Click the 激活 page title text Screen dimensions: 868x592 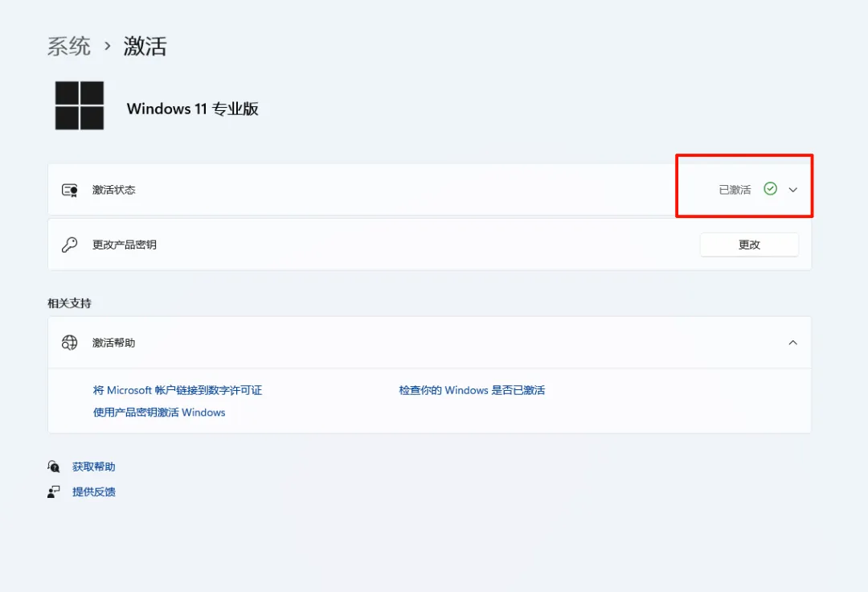[145, 46]
